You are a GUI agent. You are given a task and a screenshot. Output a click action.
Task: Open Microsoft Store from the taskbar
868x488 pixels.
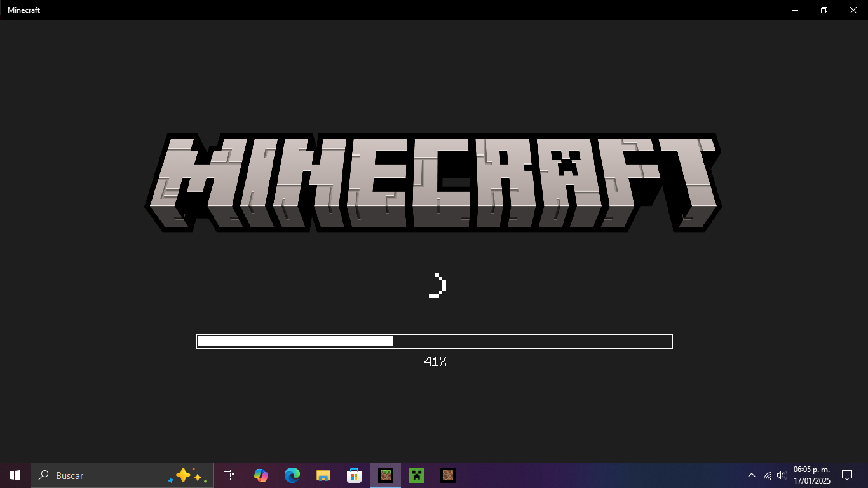(354, 475)
